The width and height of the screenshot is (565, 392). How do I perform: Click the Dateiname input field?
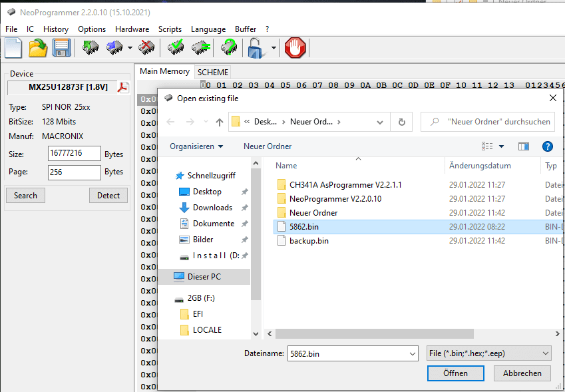click(x=347, y=353)
